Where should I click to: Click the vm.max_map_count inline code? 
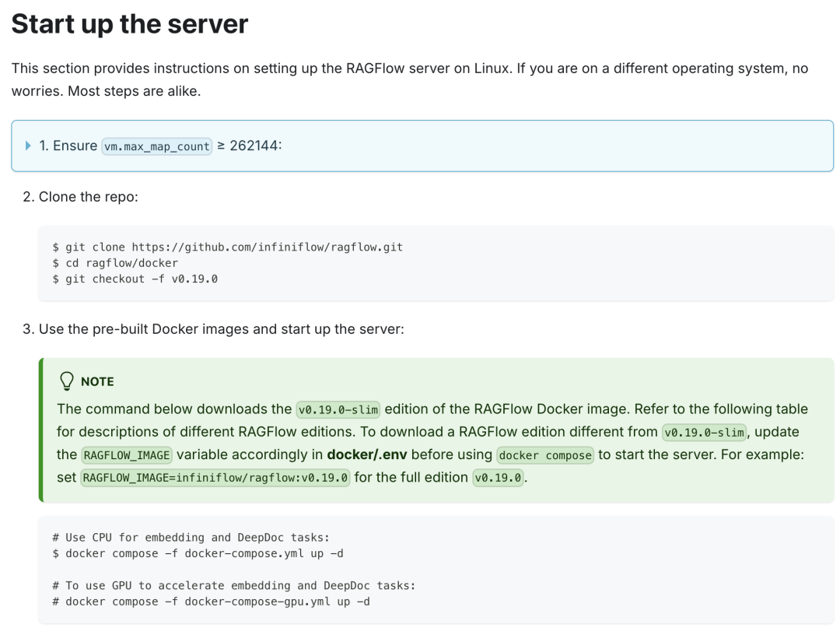157,146
